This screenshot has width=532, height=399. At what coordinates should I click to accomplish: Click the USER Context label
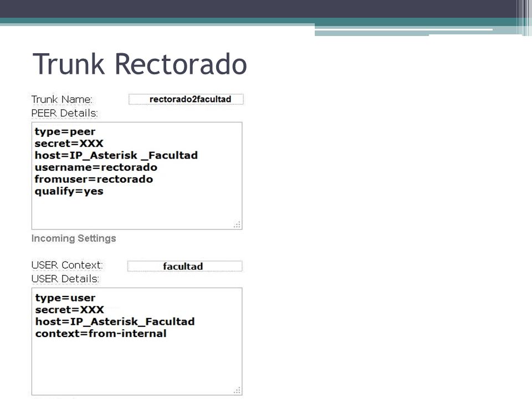click(67, 265)
